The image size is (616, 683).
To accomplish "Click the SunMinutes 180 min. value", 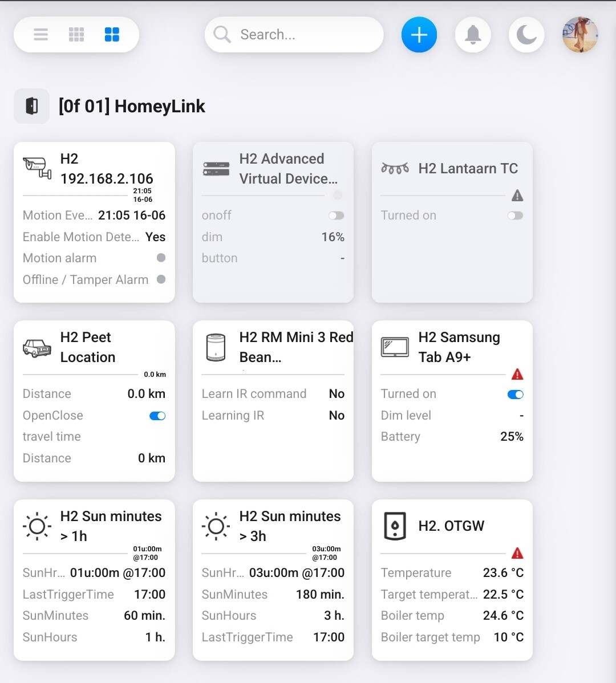I will tap(320, 595).
